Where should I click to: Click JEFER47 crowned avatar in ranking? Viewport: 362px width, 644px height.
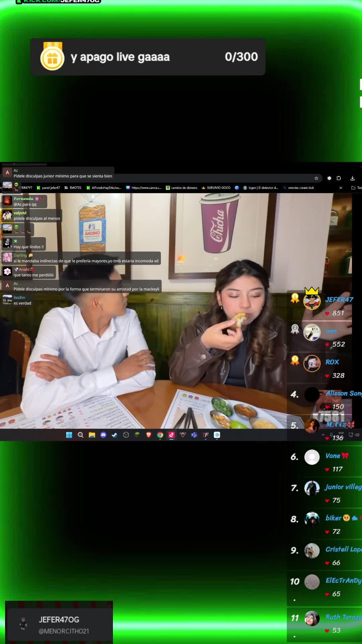tap(312, 300)
